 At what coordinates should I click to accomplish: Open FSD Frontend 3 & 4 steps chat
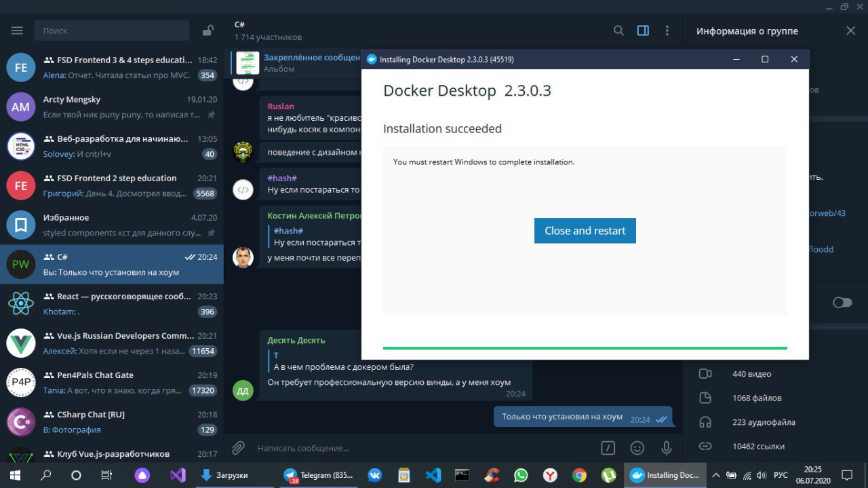coord(112,67)
